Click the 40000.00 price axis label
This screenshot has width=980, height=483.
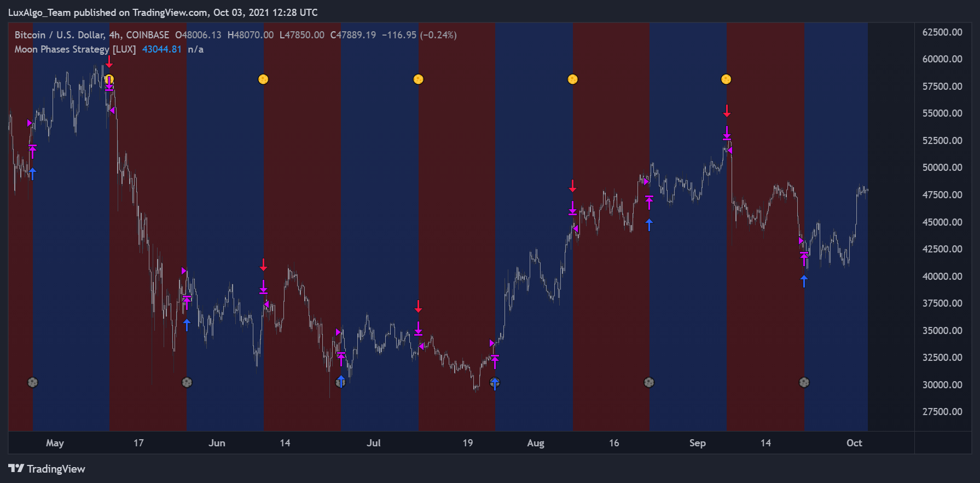click(942, 277)
